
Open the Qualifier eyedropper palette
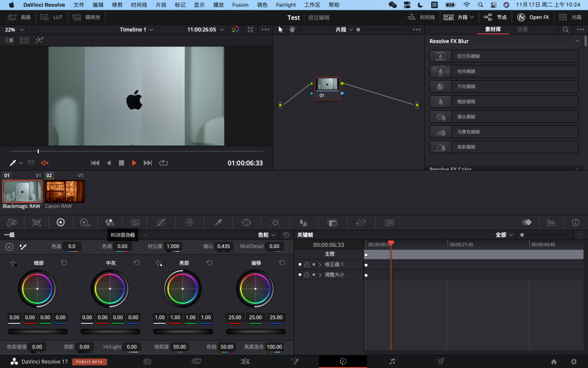click(218, 222)
